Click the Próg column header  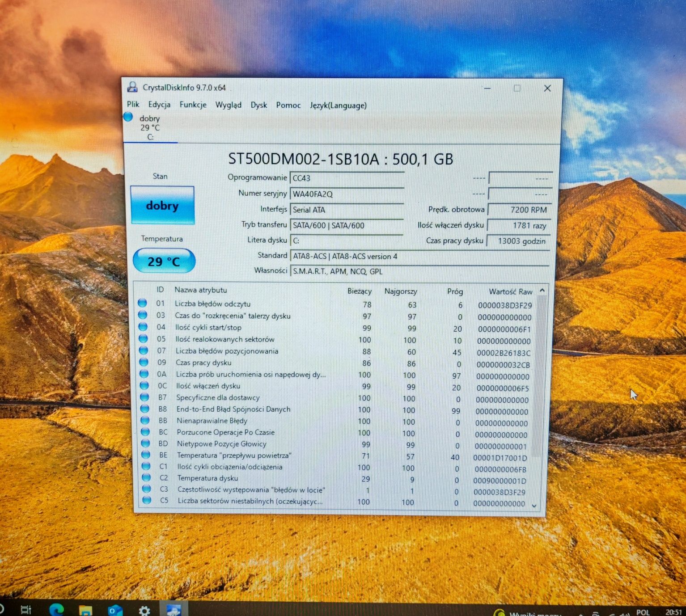455,291
